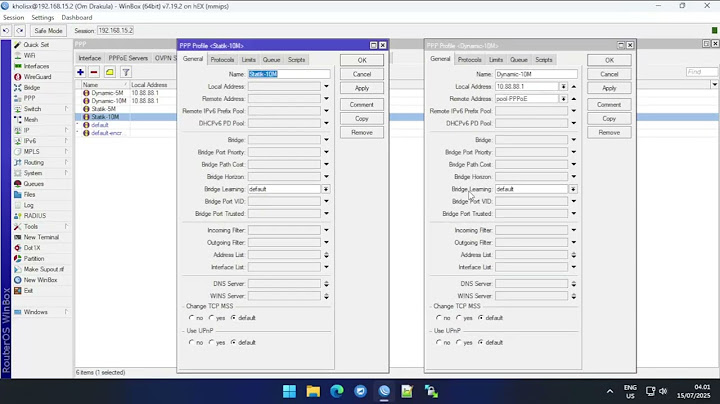
Task: Set Use UPnP to yes in Dynamic-10M
Action: (x=459, y=342)
